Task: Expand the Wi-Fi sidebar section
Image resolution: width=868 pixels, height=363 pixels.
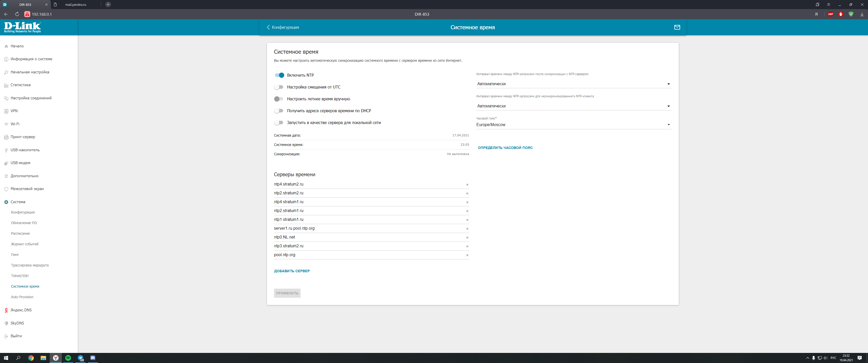Action: point(15,124)
